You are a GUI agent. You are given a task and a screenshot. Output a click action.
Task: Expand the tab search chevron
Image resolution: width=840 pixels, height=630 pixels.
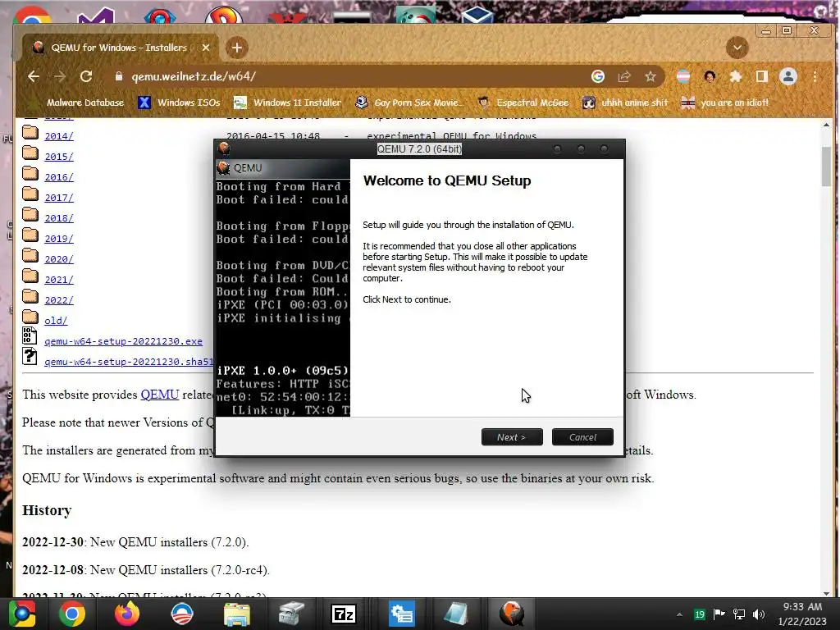737,48
